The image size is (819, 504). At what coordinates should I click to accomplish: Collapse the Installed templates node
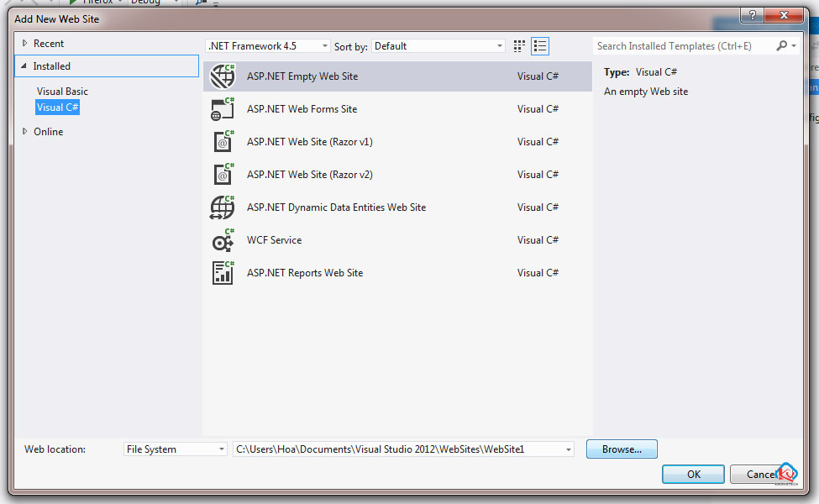pos(24,66)
